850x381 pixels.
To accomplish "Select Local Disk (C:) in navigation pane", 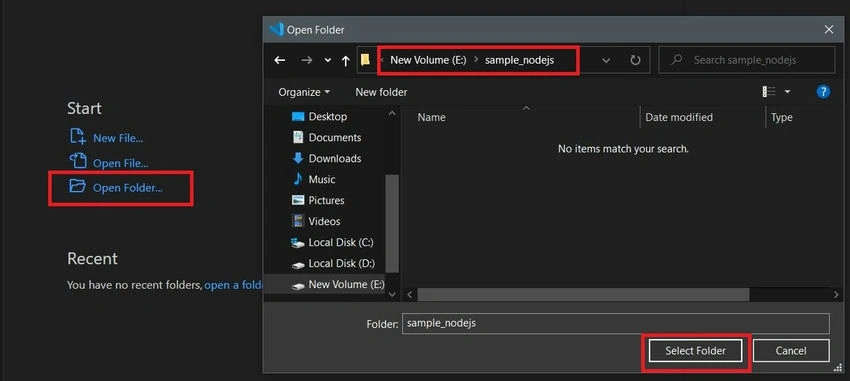I will (x=332, y=242).
